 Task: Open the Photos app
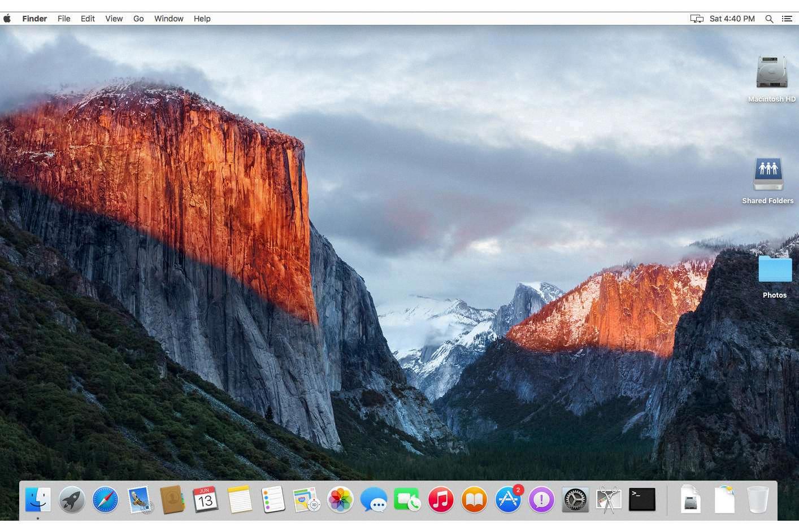click(x=340, y=499)
